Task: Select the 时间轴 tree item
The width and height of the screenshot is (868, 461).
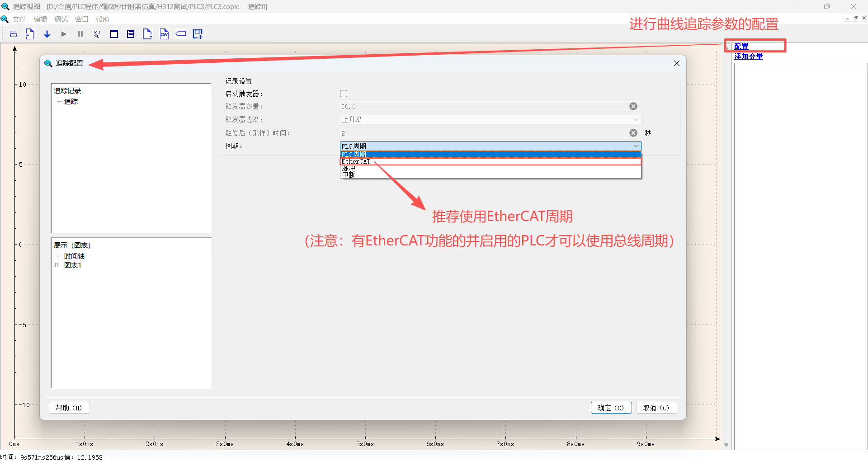Action: coord(74,256)
